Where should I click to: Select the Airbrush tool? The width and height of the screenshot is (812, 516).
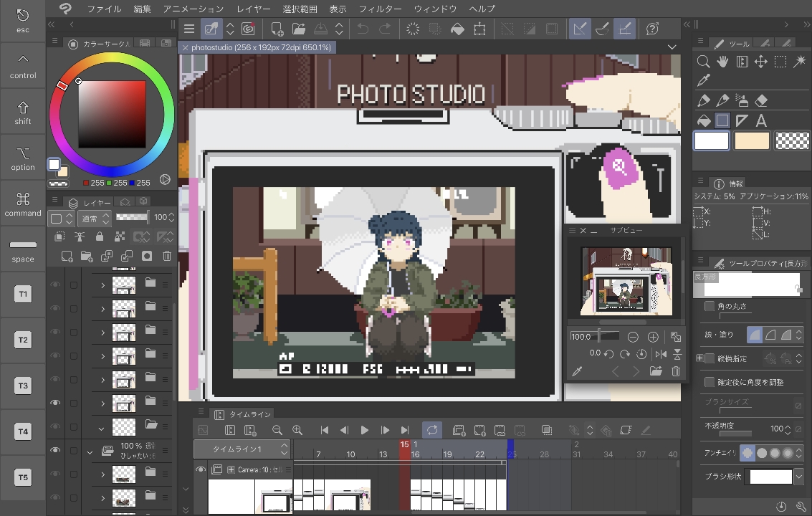pyautogui.click(x=741, y=100)
